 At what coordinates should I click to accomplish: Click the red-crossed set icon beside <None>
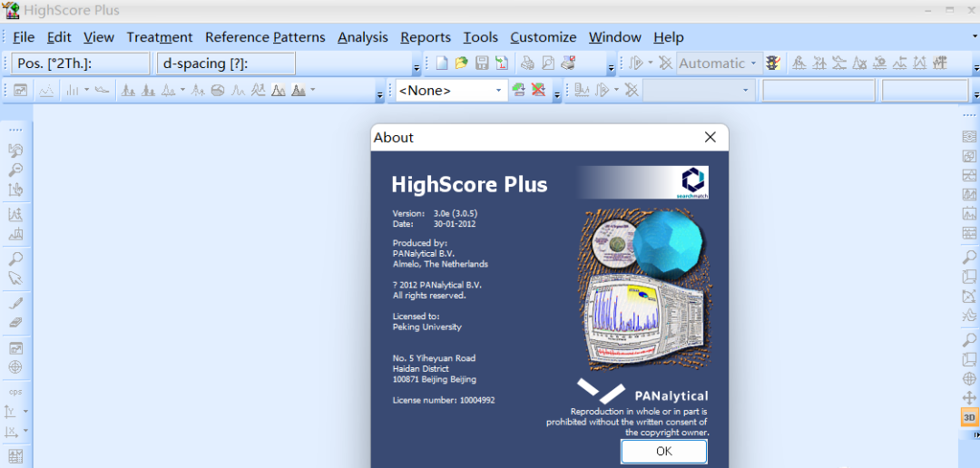pyautogui.click(x=538, y=91)
